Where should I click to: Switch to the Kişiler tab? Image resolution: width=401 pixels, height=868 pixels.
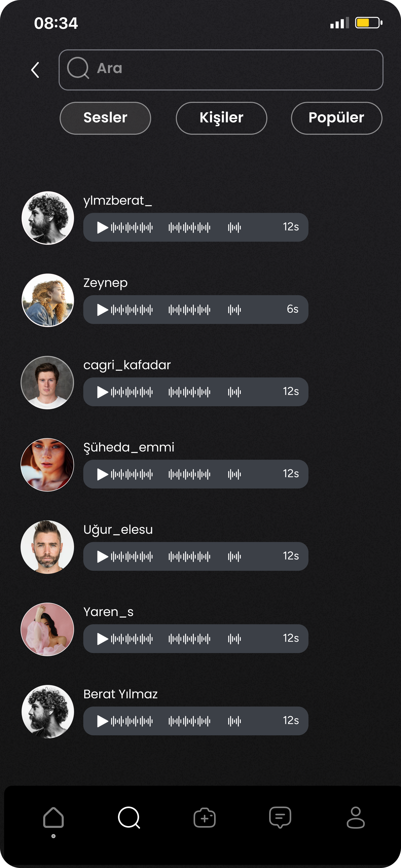[221, 118]
